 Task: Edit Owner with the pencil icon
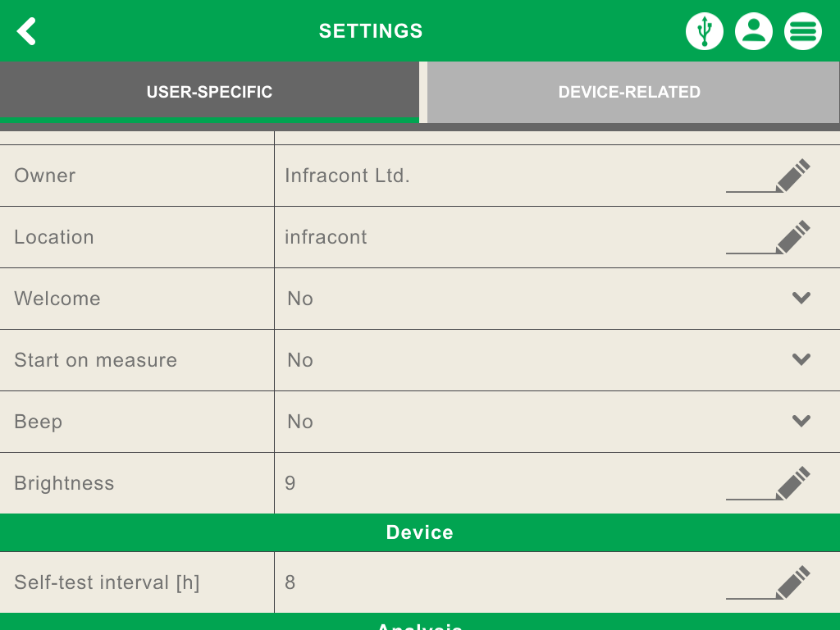pyautogui.click(x=792, y=176)
